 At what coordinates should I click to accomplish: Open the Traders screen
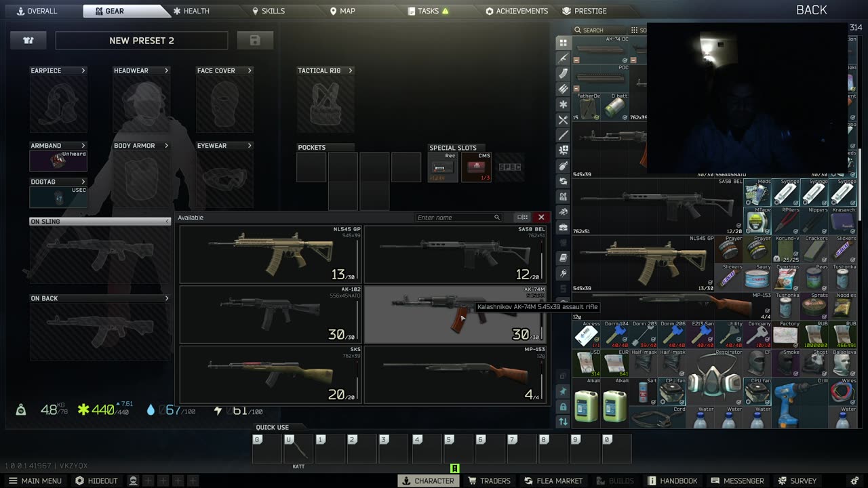pos(489,481)
